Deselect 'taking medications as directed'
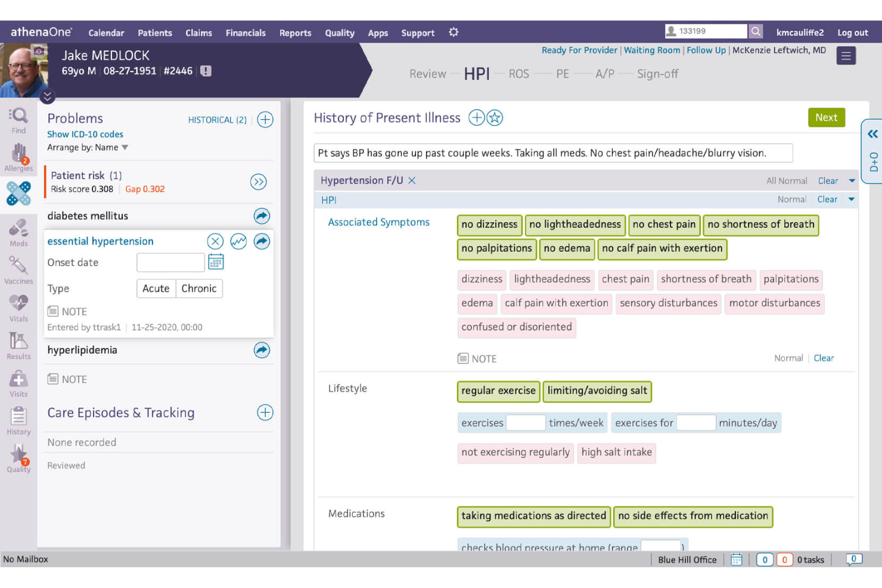Viewport: 882px width, 588px height. coord(533,516)
